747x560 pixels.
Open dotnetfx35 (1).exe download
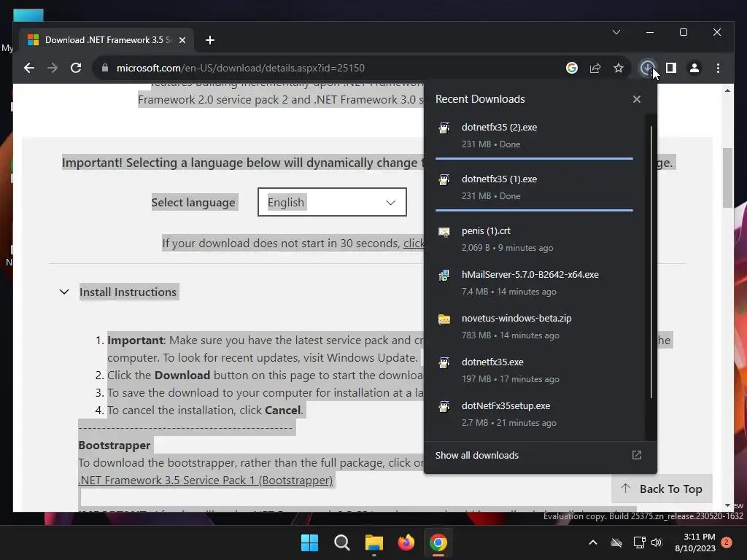pos(534,187)
